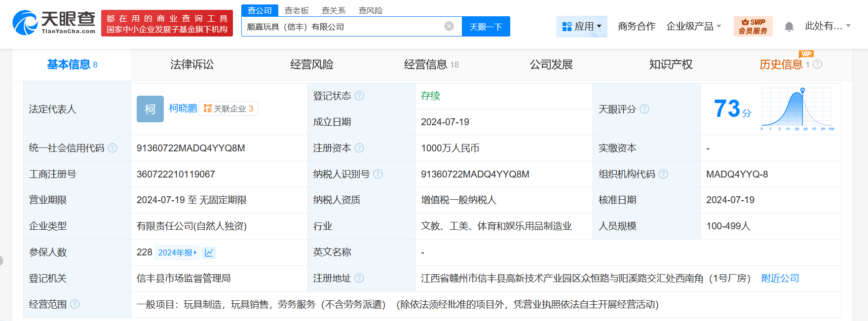Click the 天眼一下 search button
868x321 pixels.
[486, 27]
